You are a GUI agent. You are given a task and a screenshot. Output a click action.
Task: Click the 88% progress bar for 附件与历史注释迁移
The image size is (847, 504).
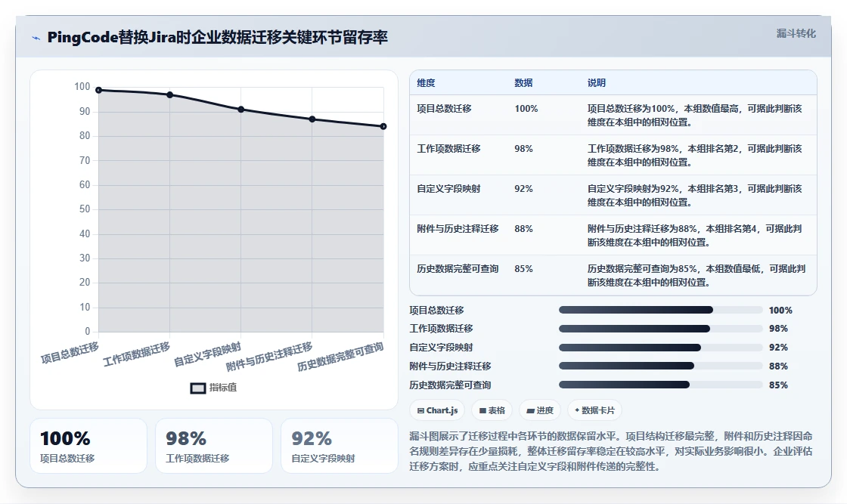point(661,366)
